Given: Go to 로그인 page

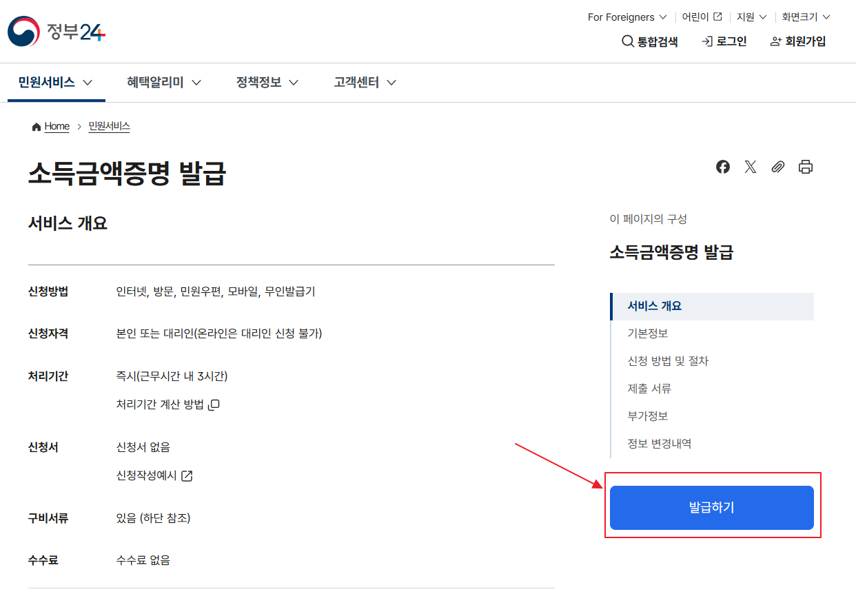Looking at the screenshot, I should click(x=724, y=41).
